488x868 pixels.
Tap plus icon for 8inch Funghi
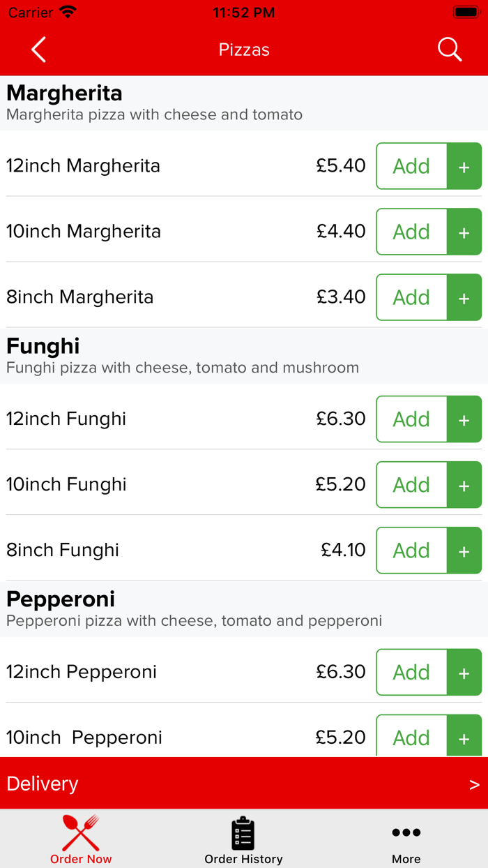coord(464,551)
